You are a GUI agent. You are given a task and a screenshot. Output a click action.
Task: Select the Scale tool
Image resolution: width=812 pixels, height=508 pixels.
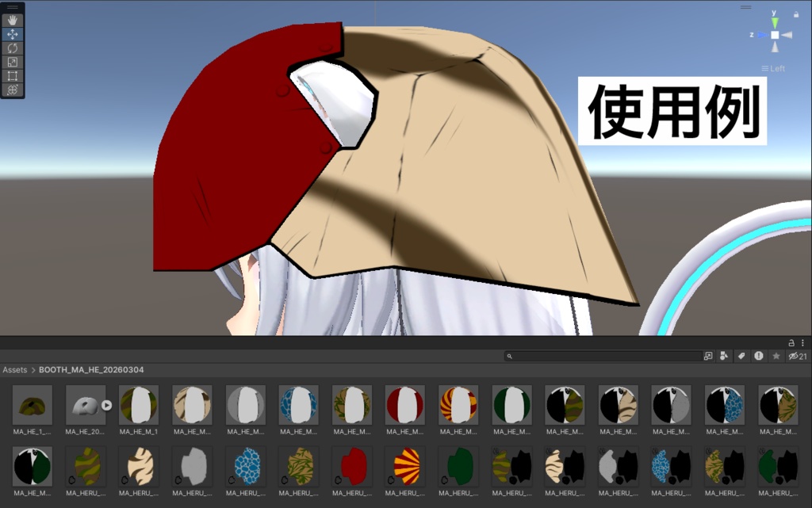click(12, 62)
